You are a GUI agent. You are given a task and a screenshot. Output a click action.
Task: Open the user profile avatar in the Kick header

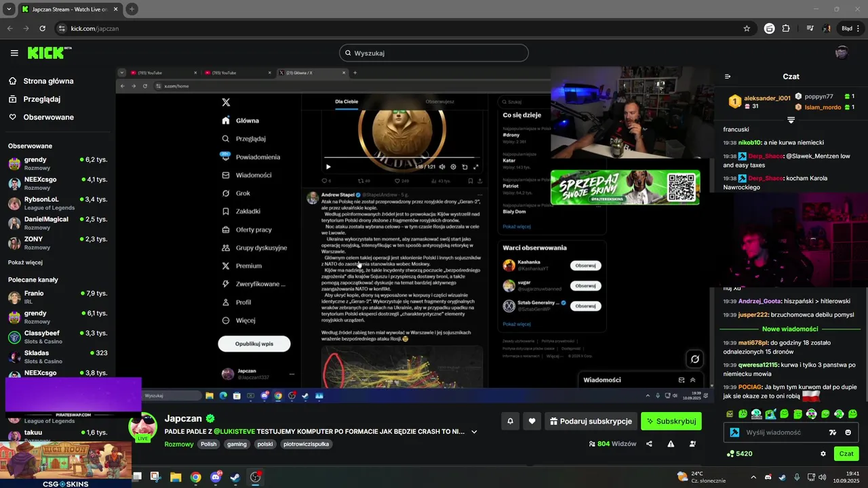pyautogui.click(x=842, y=53)
